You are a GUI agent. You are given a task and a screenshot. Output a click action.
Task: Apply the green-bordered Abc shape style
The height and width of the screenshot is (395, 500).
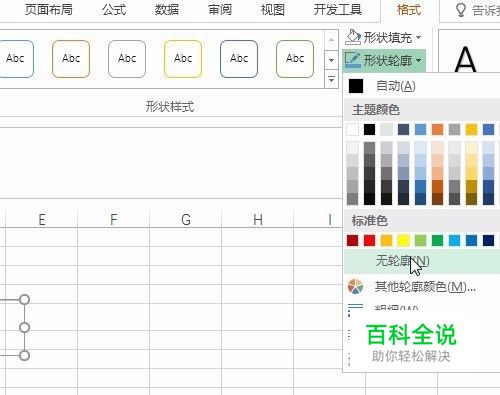[295, 59]
